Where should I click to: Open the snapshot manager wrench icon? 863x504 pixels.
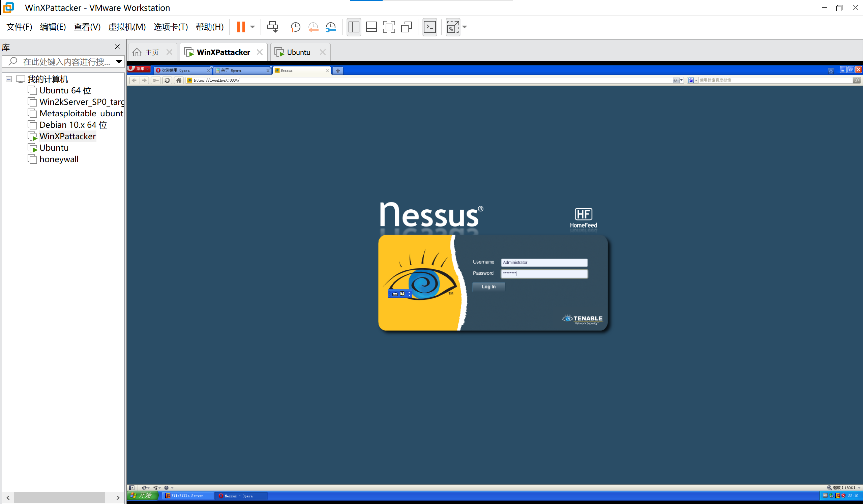[x=331, y=27]
